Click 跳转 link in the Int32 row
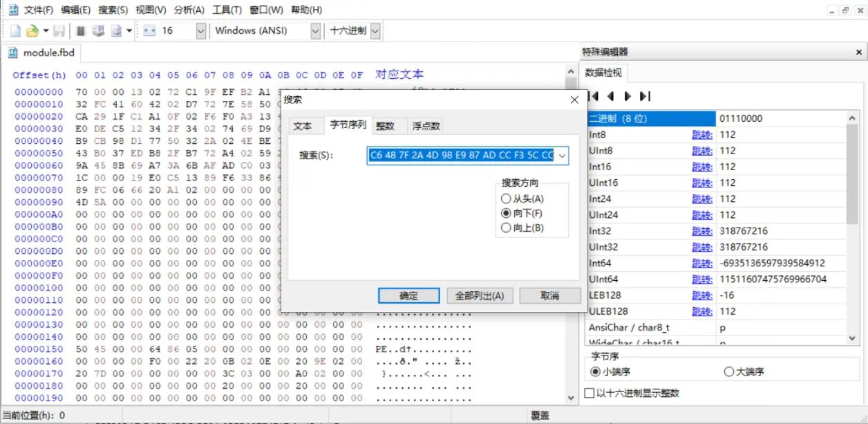This screenshot has width=868, height=424. click(x=701, y=231)
